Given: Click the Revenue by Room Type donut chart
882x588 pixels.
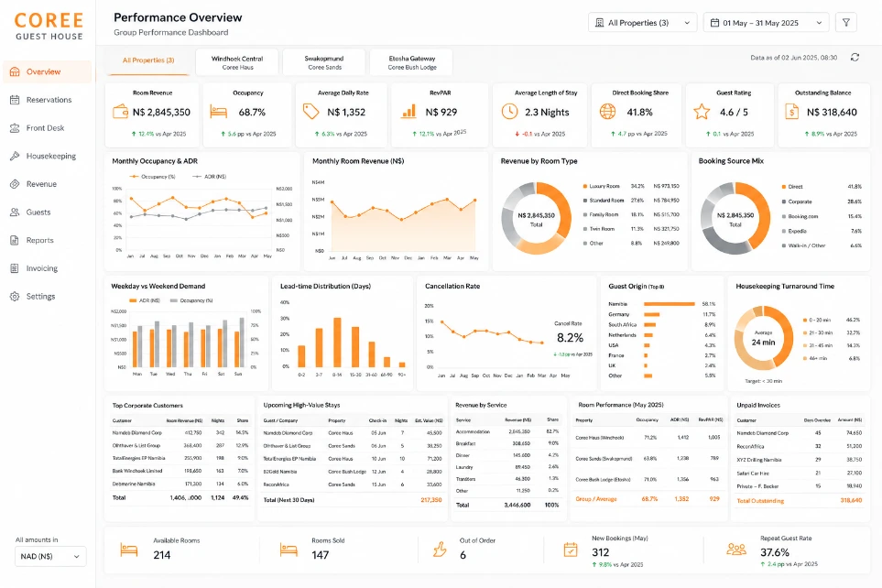Looking at the screenshot, I should click(536, 218).
